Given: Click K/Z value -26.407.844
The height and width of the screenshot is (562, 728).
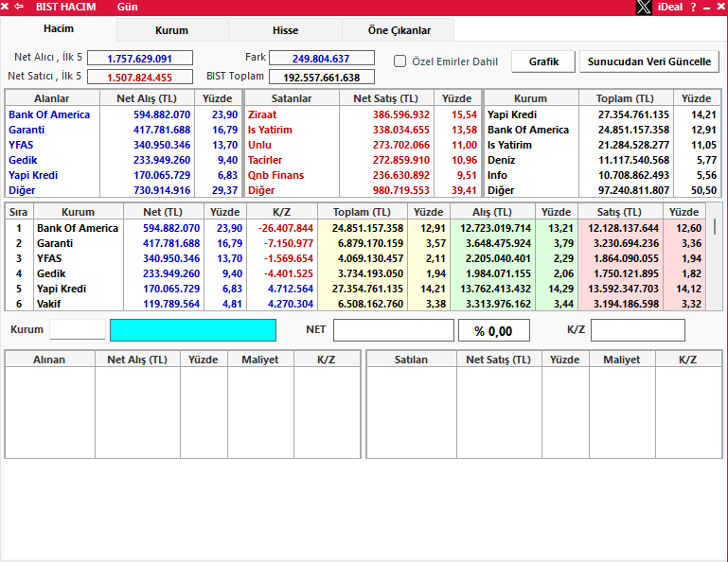Looking at the screenshot, I should click(x=286, y=228).
